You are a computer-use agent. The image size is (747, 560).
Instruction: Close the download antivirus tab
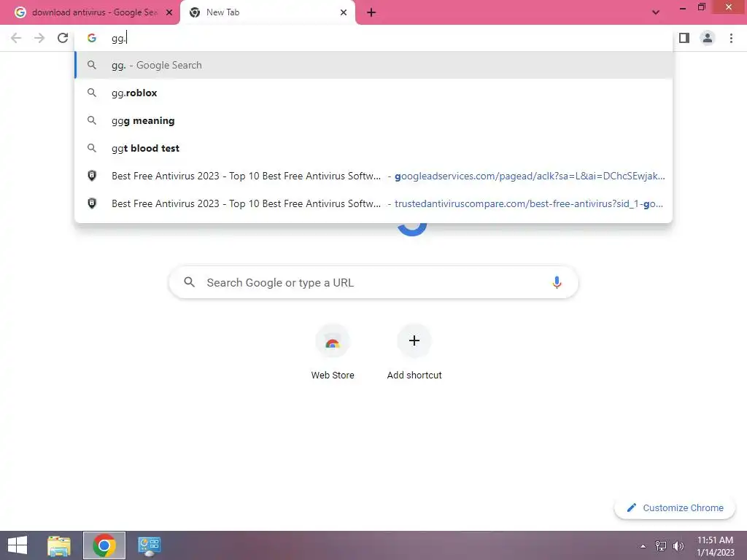[169, 12]
